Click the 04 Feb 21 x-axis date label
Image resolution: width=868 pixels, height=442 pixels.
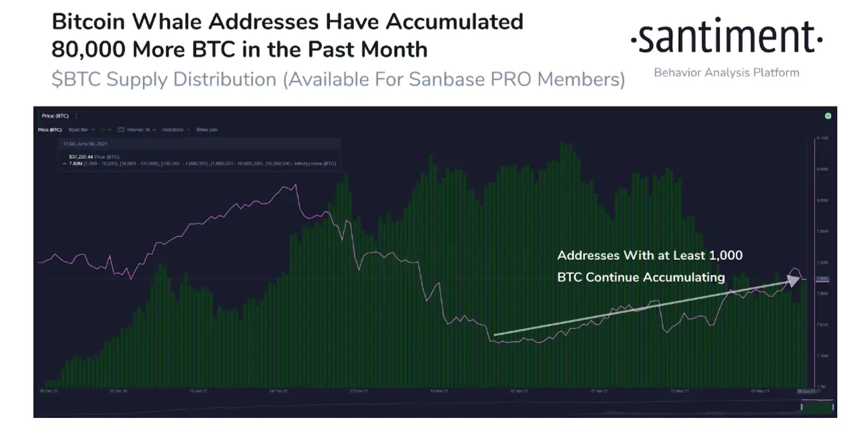(x=279, y=391)
